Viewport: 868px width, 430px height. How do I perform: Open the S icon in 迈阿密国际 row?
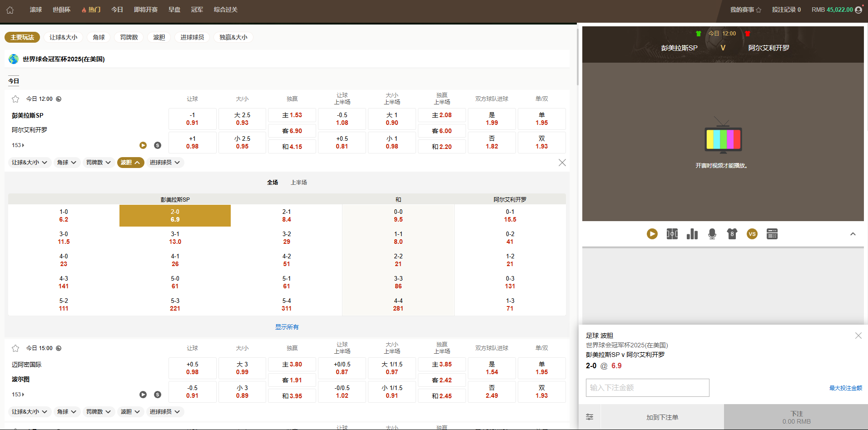pos(158,395)
